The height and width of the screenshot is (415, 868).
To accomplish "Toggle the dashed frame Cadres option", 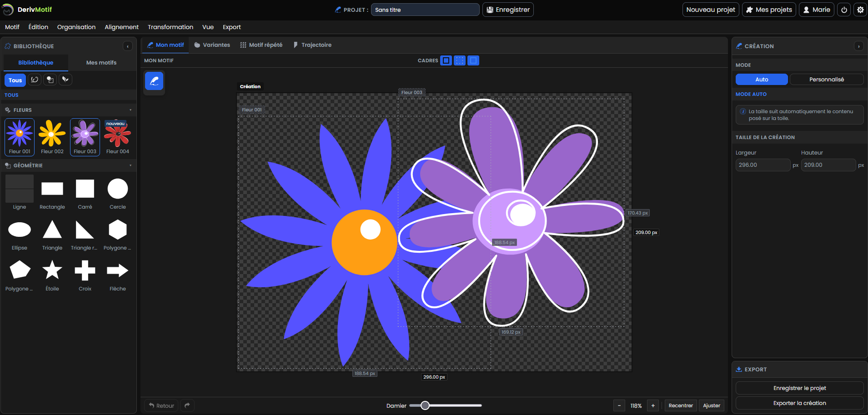I will pos(460,60).
